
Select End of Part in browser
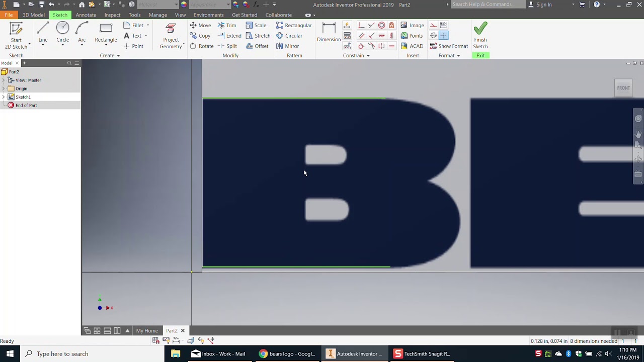click(26, 105)
